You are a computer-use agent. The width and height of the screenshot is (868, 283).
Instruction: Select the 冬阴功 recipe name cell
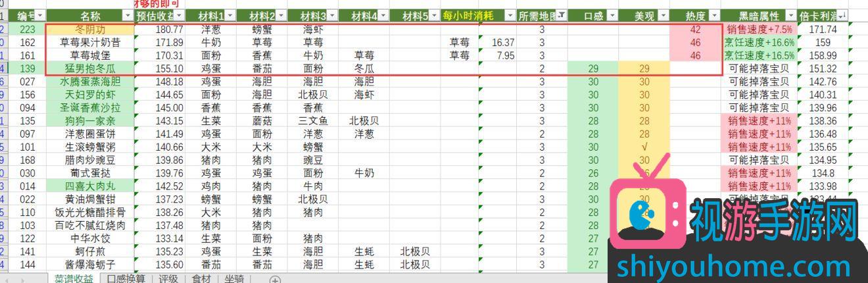(90, 29)
